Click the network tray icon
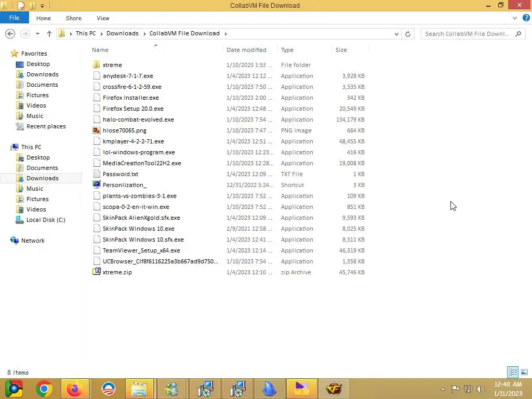This screenshot has height=399, width=532. click(468, 389)
